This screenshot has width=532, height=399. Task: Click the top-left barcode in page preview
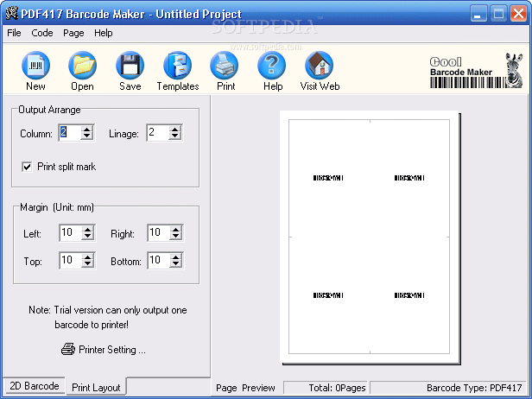point(328,178)
